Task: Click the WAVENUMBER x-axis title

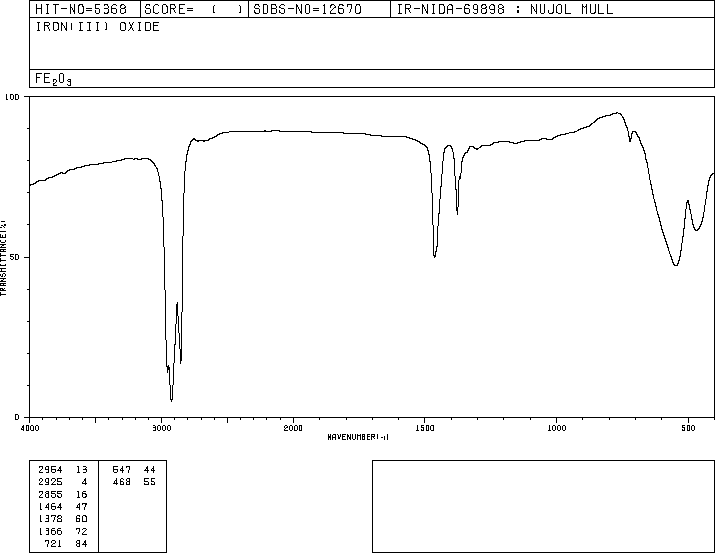Action: (x=358, y=437)
